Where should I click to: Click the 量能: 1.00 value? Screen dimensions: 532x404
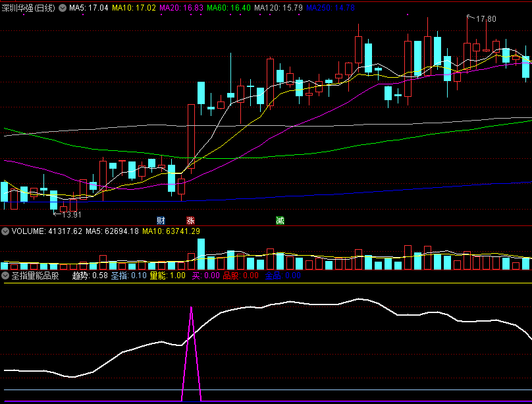[168, 275]
